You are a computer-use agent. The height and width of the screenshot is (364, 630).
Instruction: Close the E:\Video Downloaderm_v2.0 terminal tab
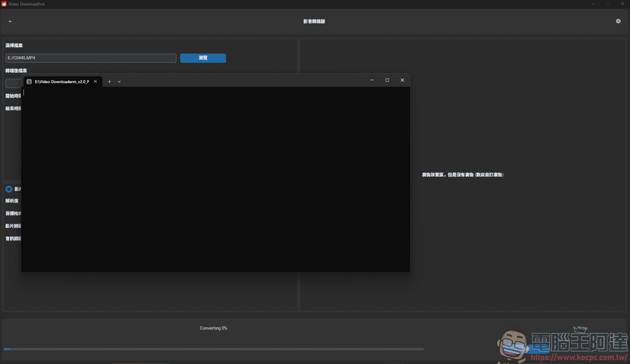95,82
